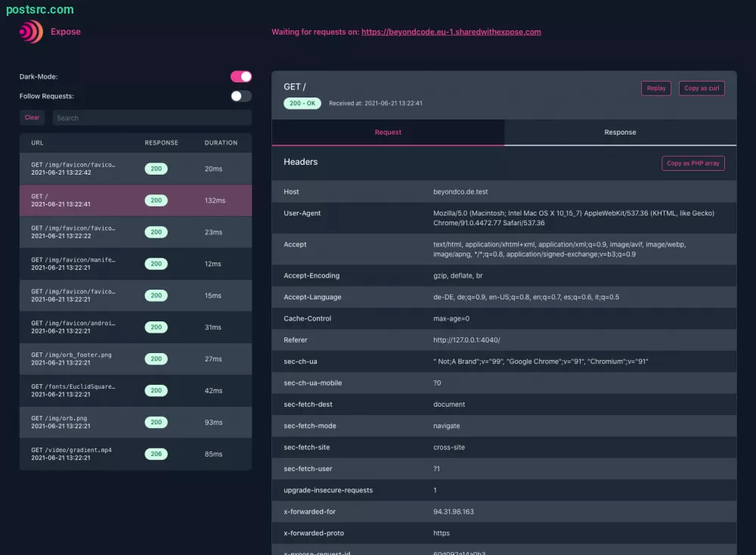Click the Expose logo icon

pyautogui.click(x=31, y=32)
